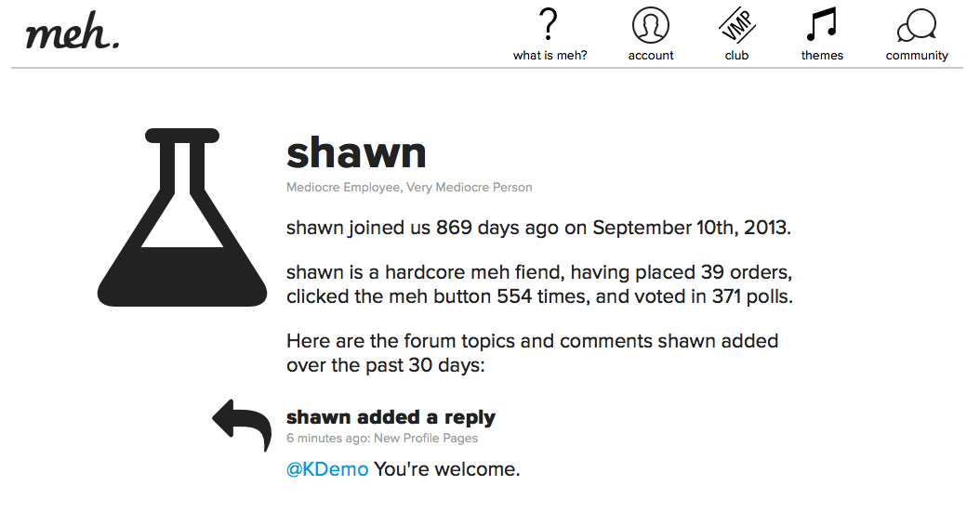Open the community speech bubbles icon
This screenshot has height=512, width=980.
point(917,25)
